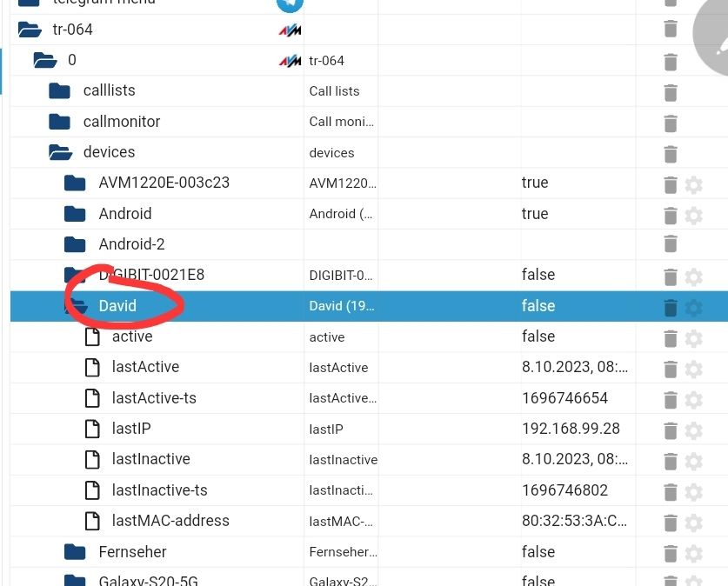728x586 pixels.
Task: Open settings gear for Android row
Action: click(x=693, y=216)
